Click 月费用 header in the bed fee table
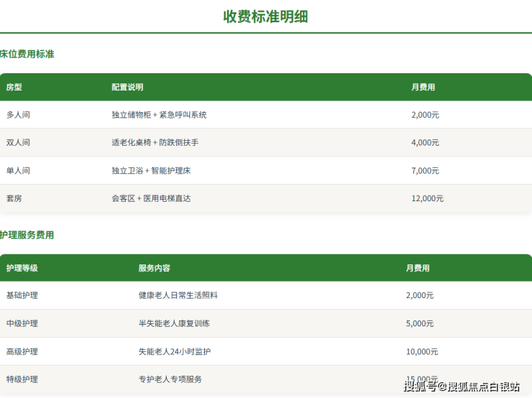The image size is (532, 398). 423,87
